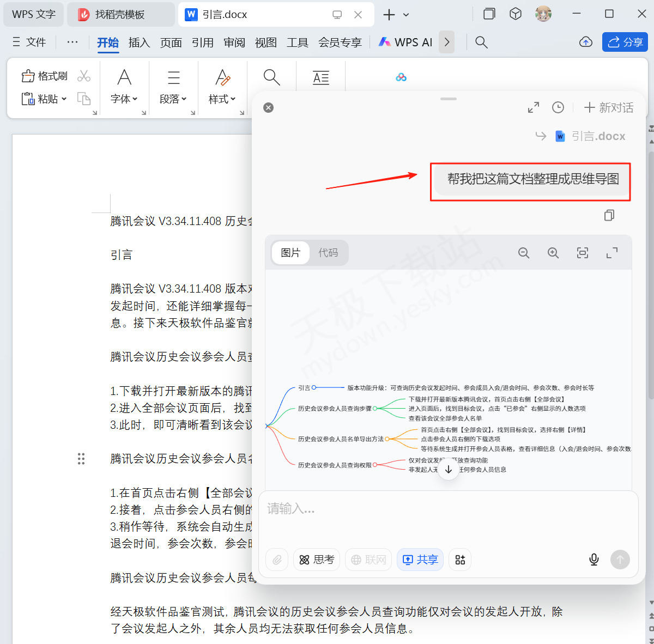This screenshot has height=644, width=654.
Task: Close the 引言.docx tab
Action: pos(358,15)
